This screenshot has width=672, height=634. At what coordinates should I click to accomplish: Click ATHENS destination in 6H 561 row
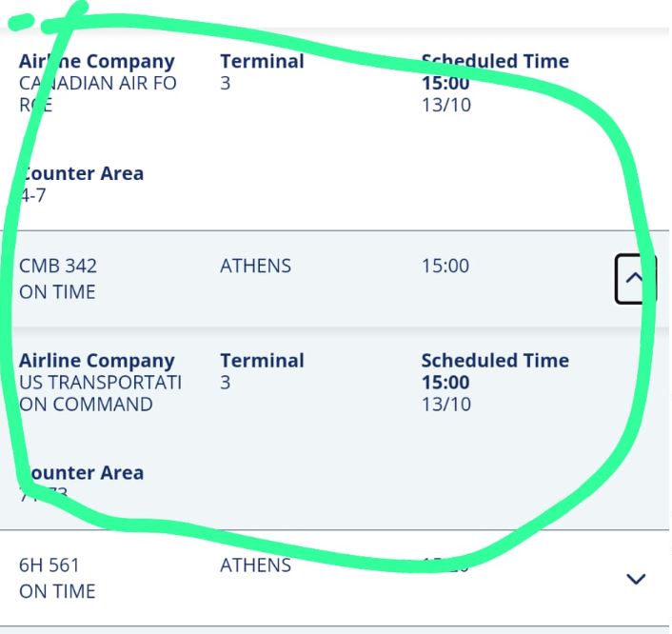255,565
